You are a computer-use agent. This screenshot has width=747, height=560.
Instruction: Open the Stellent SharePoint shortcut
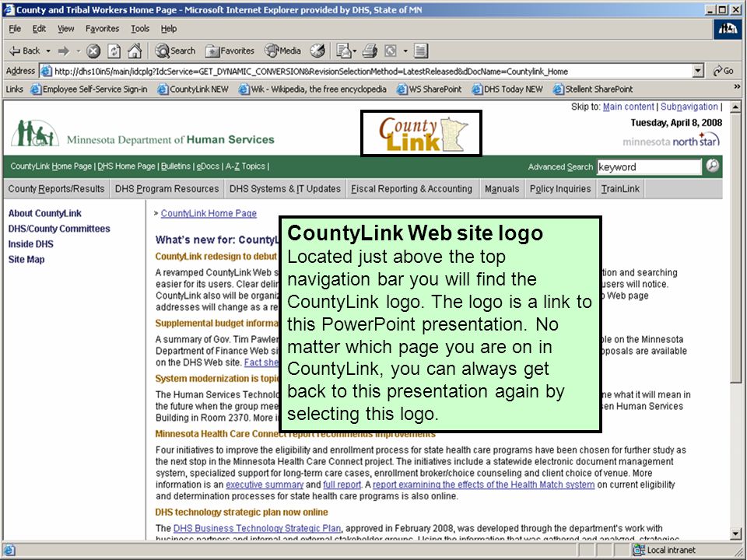pyautogui.click(x=593, y=89)
